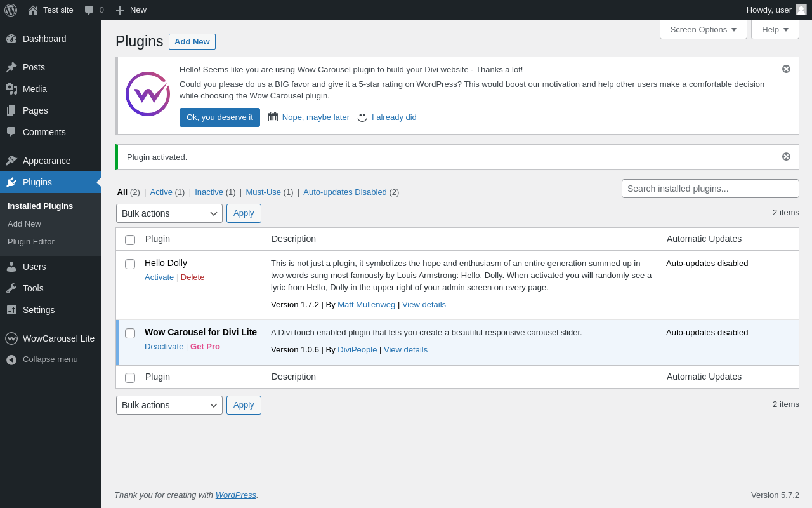Screen dimensions: 812x508
Task: Click the Add New button beside Plugins
Action: [x=192, y=41]
